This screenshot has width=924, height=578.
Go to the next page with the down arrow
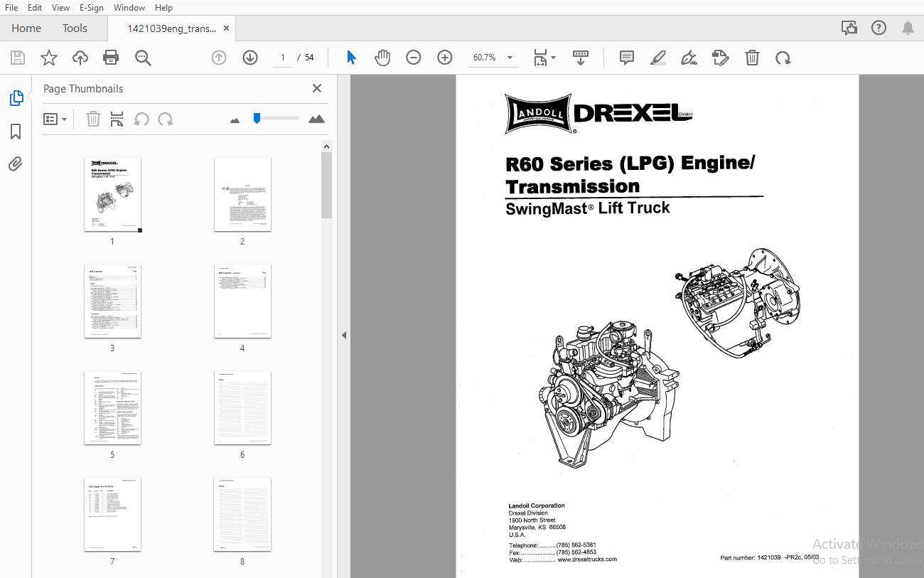(250, 58)
